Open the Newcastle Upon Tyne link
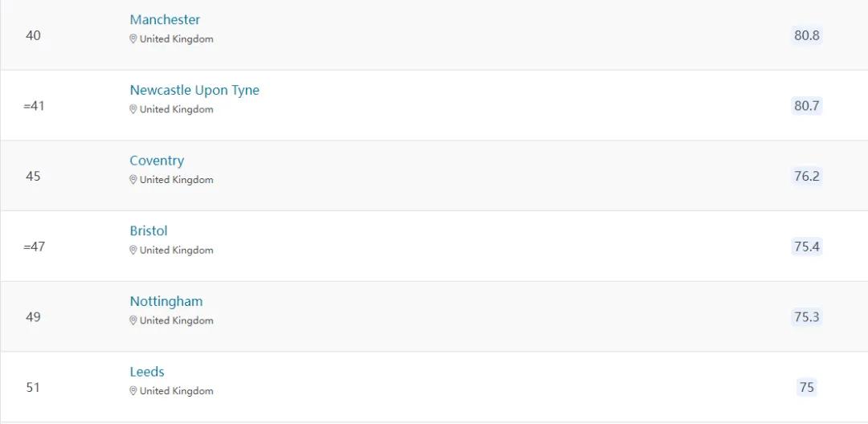868x424 pixels. tap(194, 90)
